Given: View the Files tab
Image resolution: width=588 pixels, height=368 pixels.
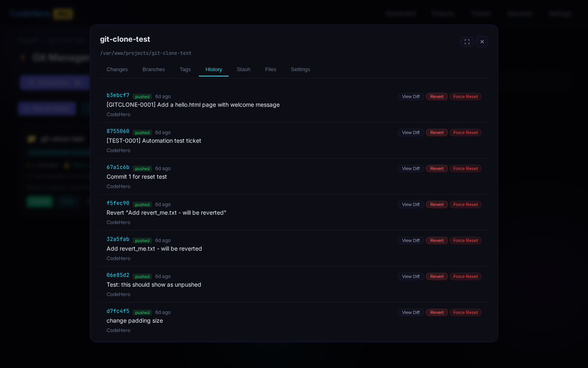Looking at the screenshot, I should pyautogui.click(x=270, y=70).
